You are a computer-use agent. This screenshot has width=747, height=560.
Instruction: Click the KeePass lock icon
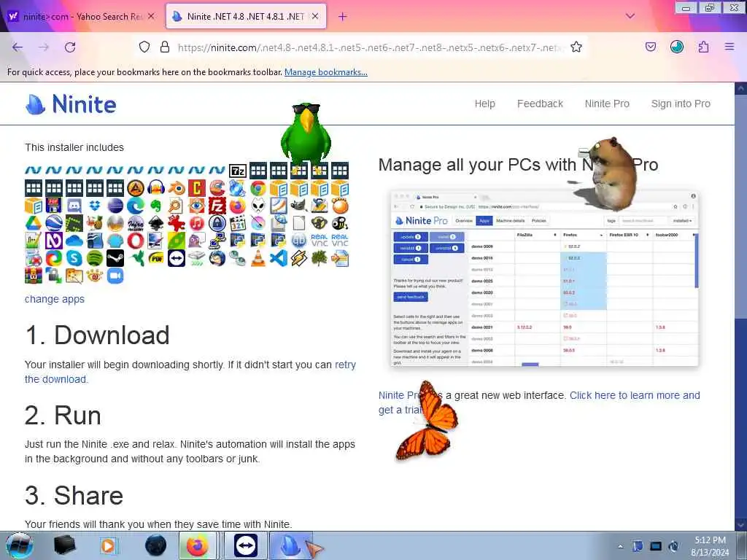217,223
